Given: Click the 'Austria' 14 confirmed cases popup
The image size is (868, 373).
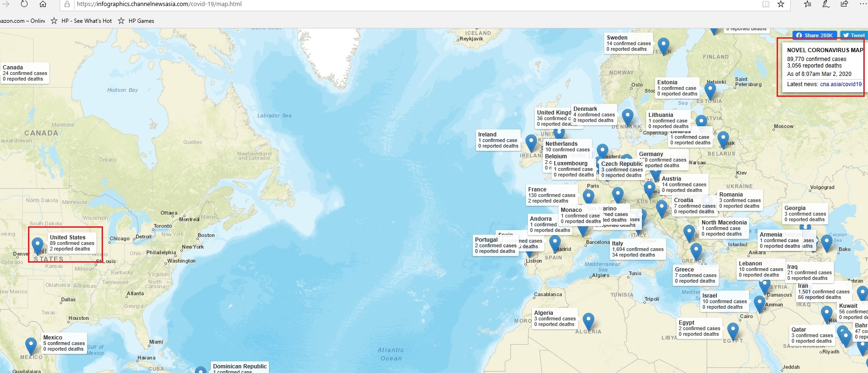Looking at the screenshot, I should 684,184.
